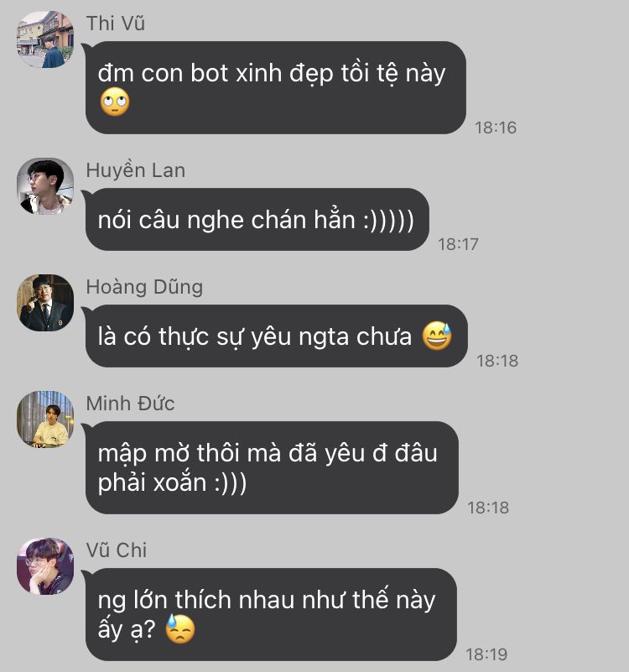Select the sweat-smile emoji in Hoàng Dũng's message
Viewport: 629px width, 672px height.
[x=437, y=336]
